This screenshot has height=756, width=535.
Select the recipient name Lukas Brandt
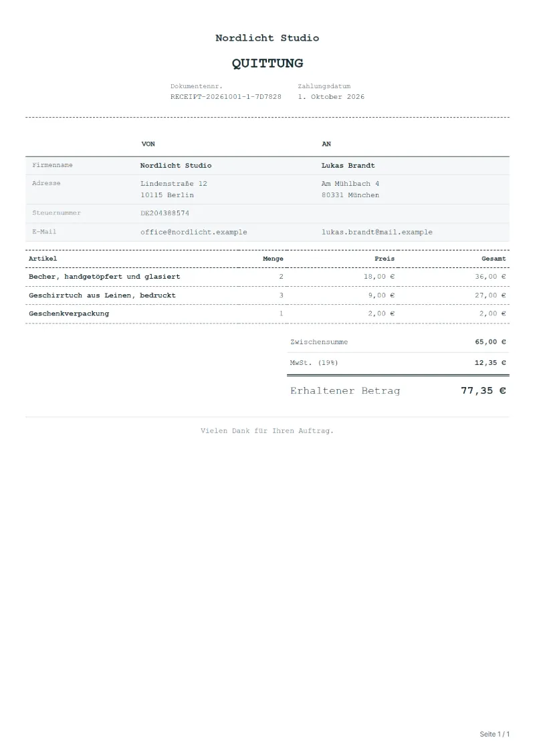click(x=348, y=165)
